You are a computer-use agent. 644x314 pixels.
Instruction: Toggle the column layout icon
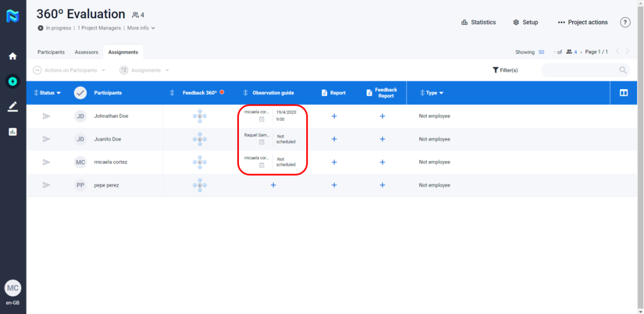tap(624, 93)
